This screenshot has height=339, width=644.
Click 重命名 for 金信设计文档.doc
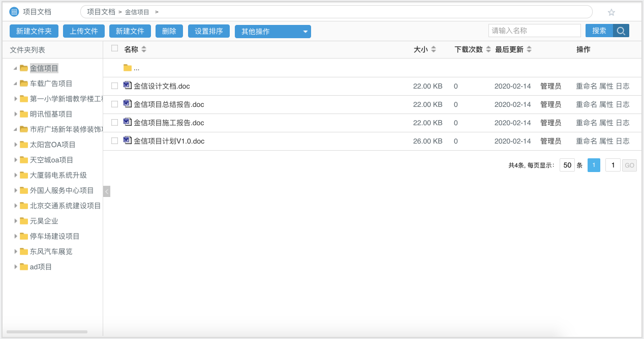point(585,86)
